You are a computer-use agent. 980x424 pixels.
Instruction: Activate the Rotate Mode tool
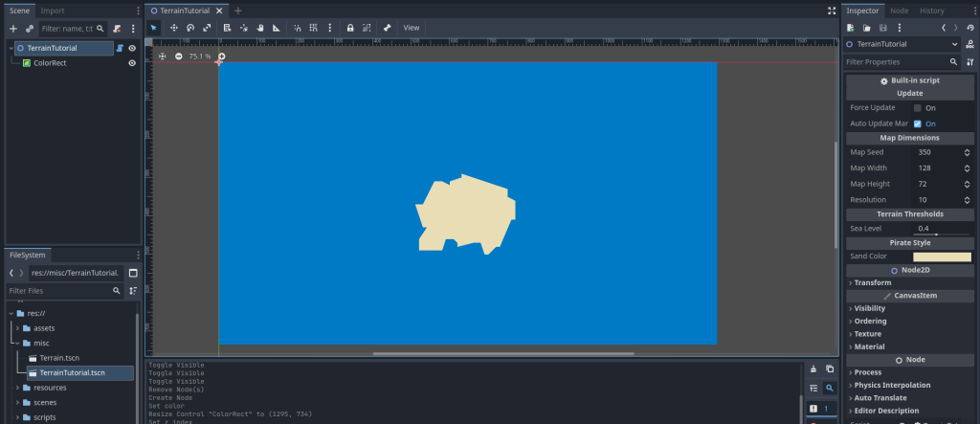[x=190, y=28]
